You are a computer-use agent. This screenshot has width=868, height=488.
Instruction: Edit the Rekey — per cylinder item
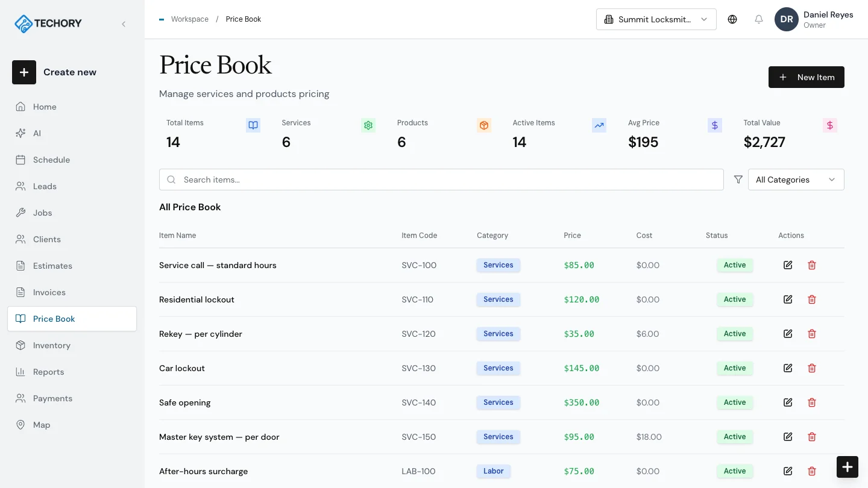(788, 334)
